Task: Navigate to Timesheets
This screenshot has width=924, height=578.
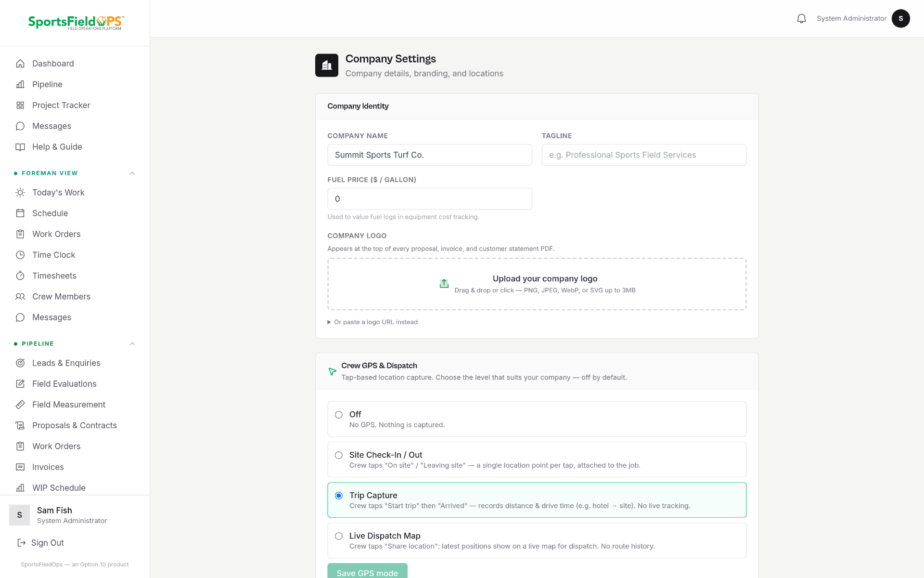Action: click(x=75, y=276)
